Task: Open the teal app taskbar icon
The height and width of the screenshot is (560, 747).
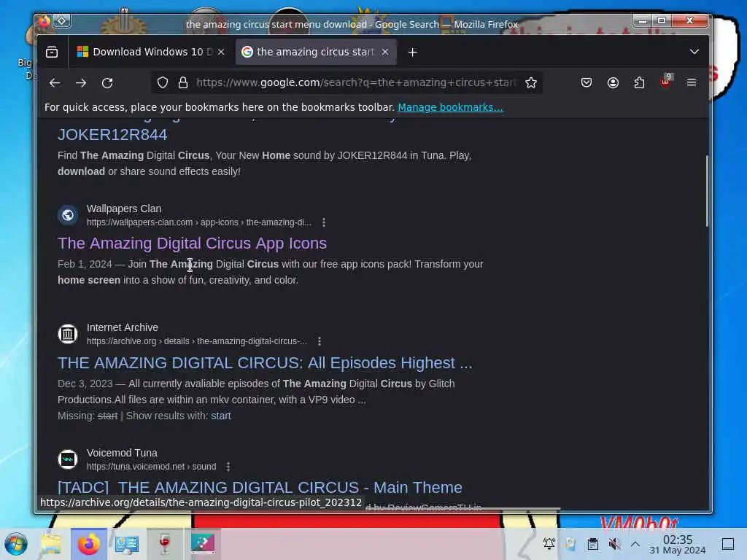Action: coord(203,544)
